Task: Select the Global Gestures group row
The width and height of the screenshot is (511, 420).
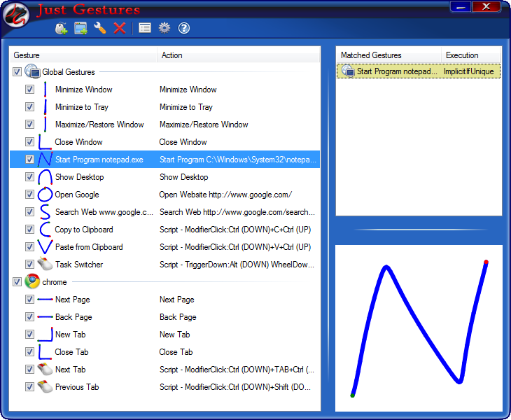Action: click(x=164, y=71)
